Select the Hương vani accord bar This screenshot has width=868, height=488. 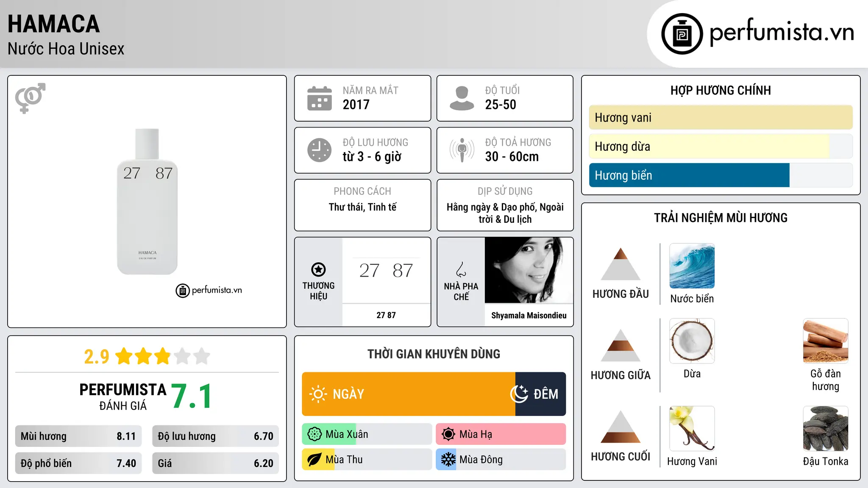pyautogui.click(x=721, y=117)
